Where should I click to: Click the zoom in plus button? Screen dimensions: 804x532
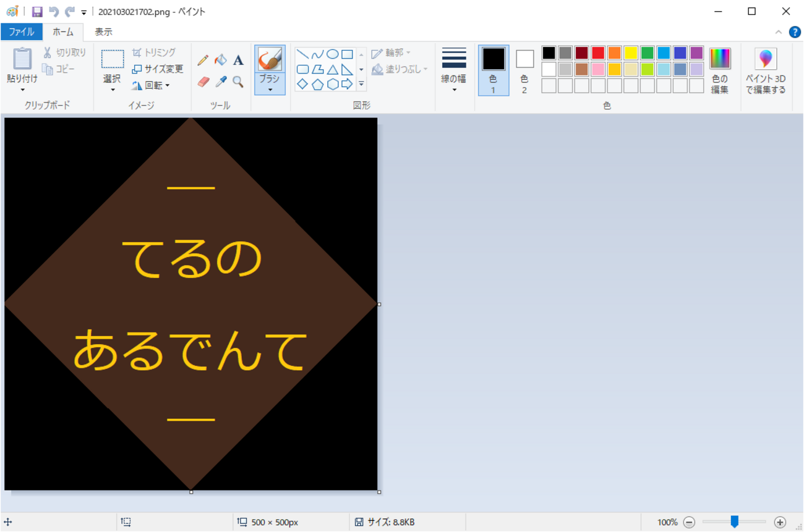coord(780,523)
